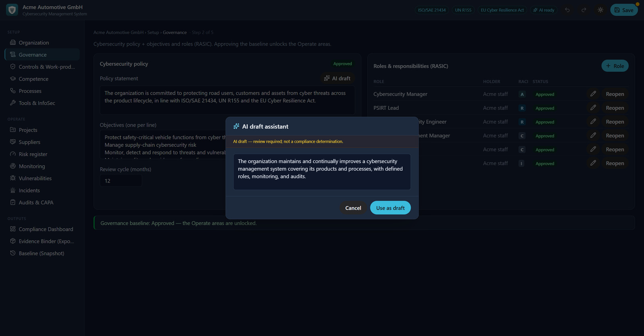Reopen the Security Engineer role
The height and width of the screenshot is (336, 644).
tap(615, 121)
